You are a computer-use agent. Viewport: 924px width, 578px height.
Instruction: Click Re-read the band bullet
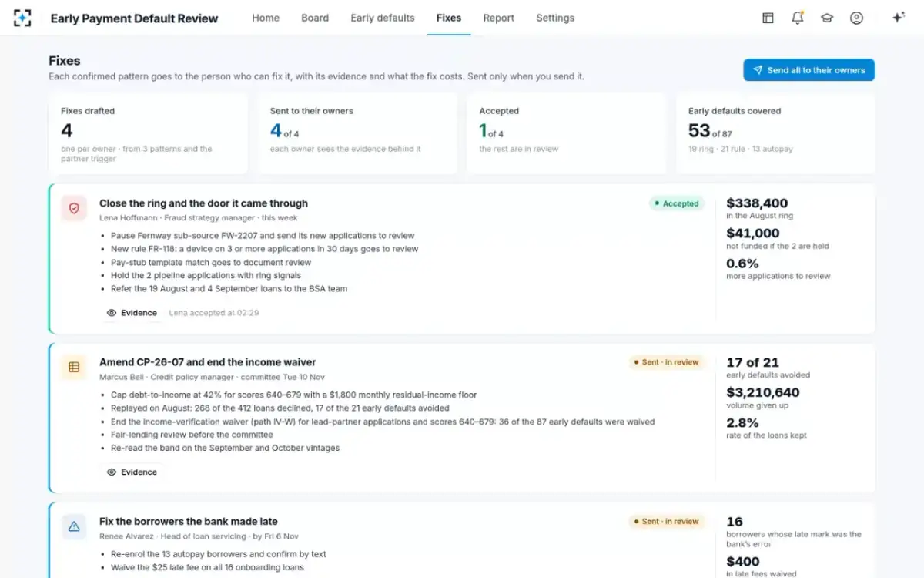[225, 448]
